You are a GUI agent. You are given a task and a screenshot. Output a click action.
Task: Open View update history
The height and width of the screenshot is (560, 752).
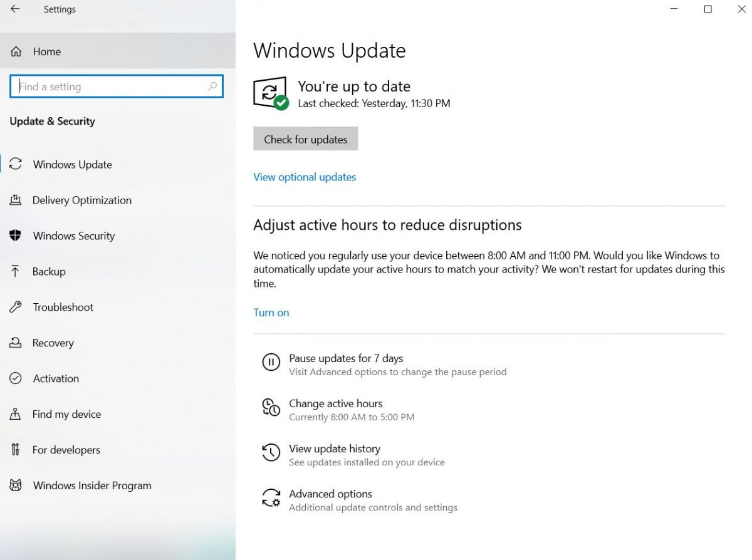point(335,449)
